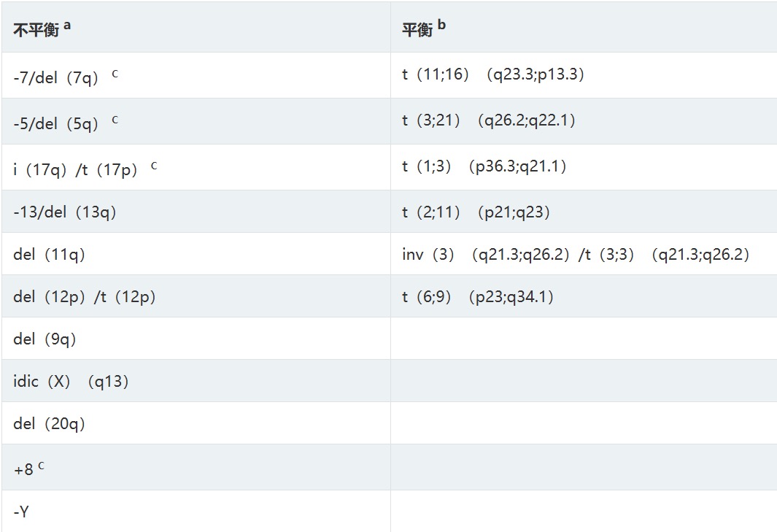Open footnote b beside 平衡 header
Screen dimensions: 777x532
[441, 26]
